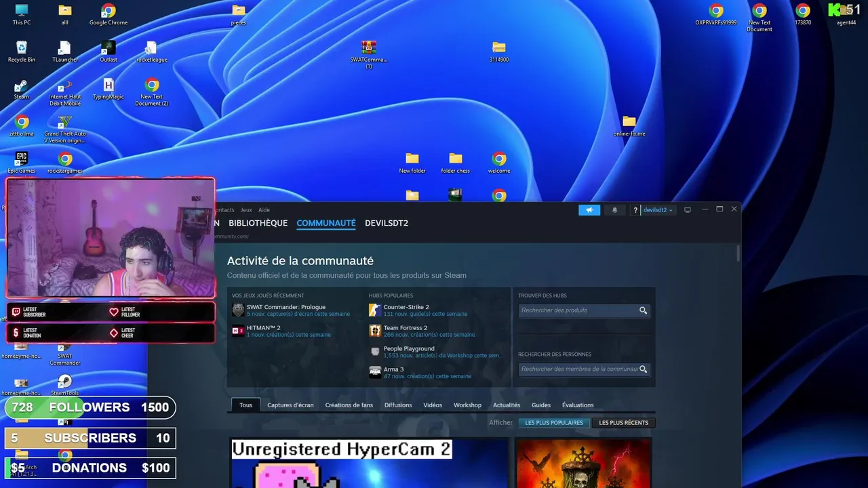Screen dimensions: 868x488
Task: Select the Évaluations tab
Action: click(578, 405)
